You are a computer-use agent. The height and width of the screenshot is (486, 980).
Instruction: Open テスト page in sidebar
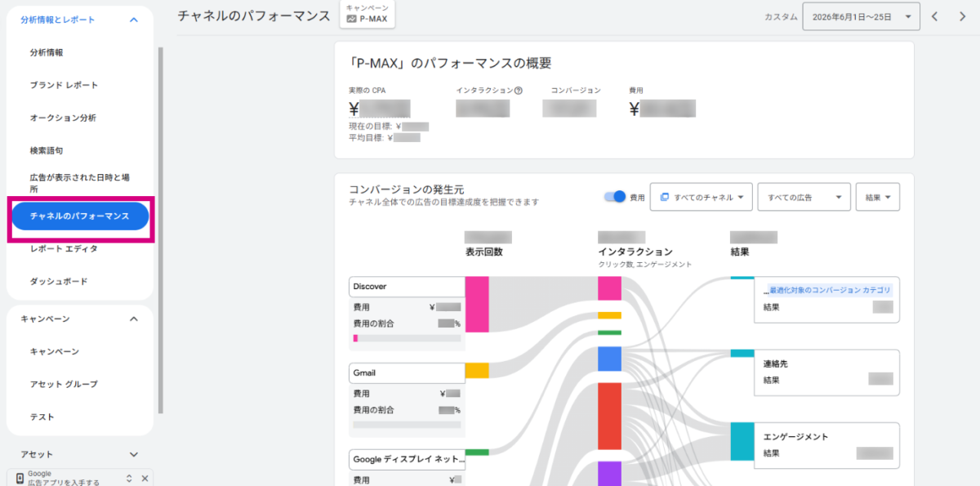coord(42,417)
